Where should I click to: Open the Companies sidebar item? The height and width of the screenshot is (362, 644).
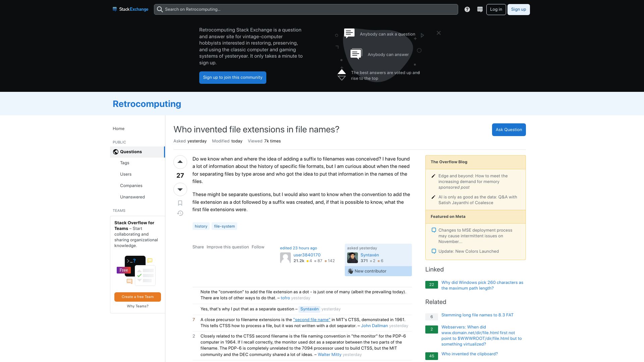(131, 186)
